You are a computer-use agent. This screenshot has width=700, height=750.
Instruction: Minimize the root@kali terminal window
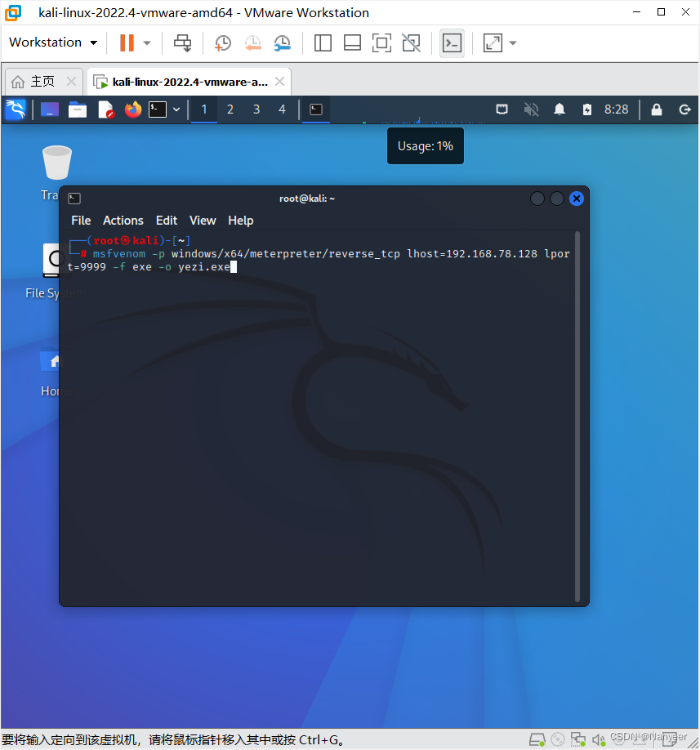tap(537, 199)
